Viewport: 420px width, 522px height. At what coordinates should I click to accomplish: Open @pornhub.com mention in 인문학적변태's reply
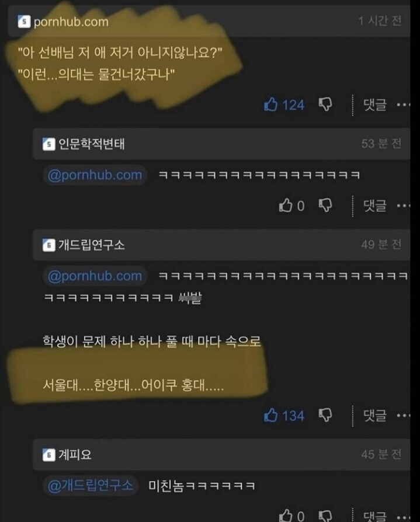[x=95, y=175]
